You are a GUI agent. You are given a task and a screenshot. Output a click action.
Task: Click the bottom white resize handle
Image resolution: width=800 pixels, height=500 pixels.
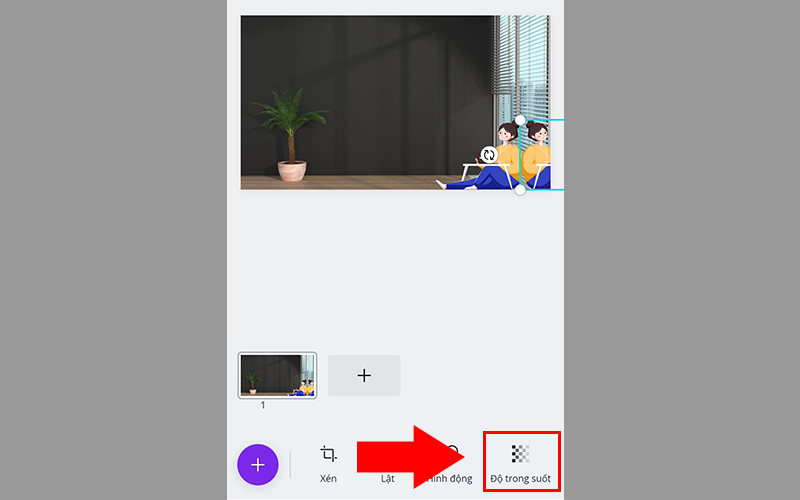coord(520,190)
